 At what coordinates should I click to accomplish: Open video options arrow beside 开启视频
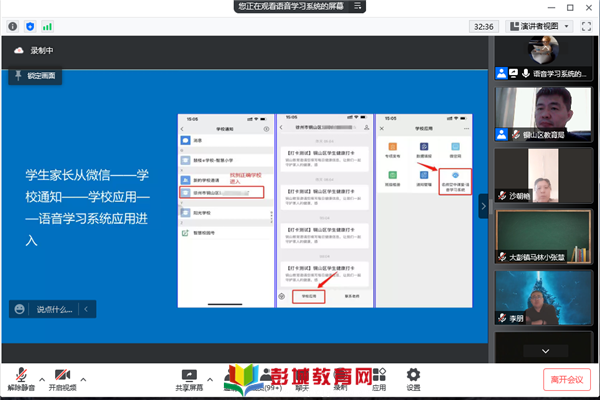point(83,379)
